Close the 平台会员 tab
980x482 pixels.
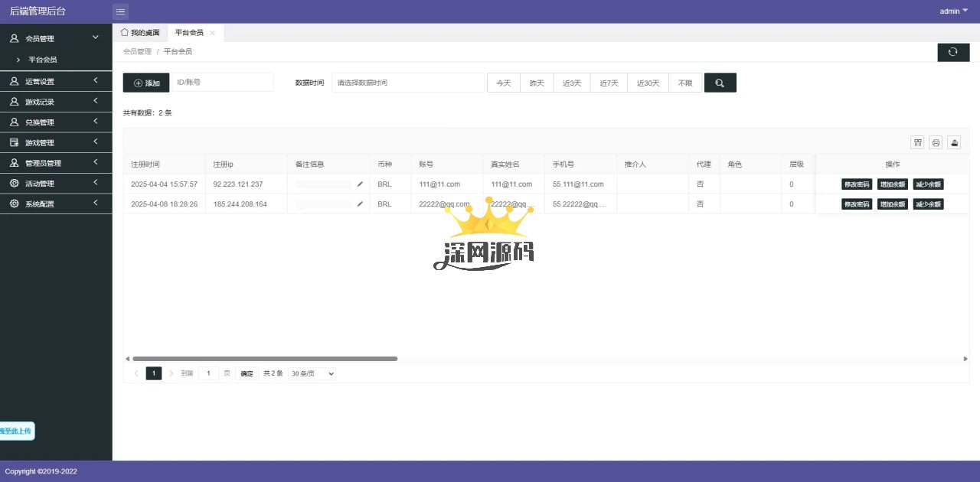pyautogui.click(x=212, y=33)
